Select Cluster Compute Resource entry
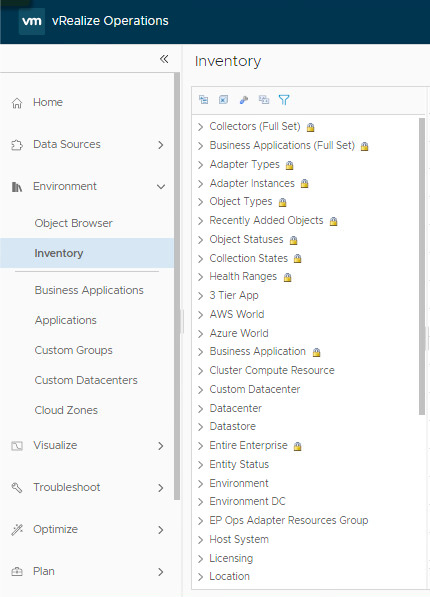 pos(272,370)
